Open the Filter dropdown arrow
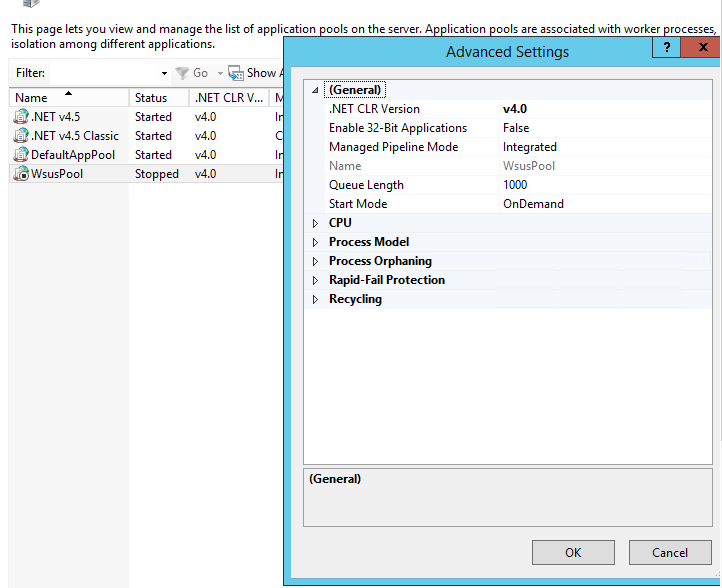 164,73
